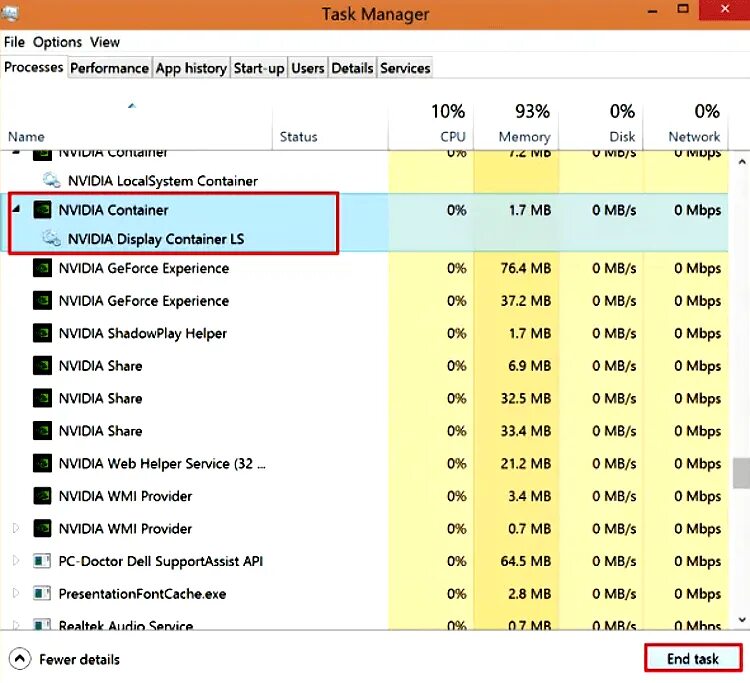The width and height of the screenshot is (750, 683).
Task: Click the PC-Doctor Dell SupportAssist API icon
Action: click(x=42, y=561)
